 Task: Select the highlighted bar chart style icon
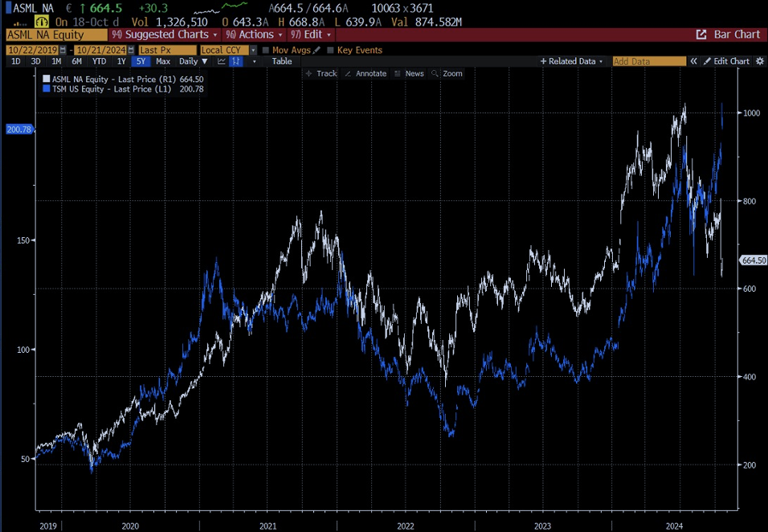[236, 61]
